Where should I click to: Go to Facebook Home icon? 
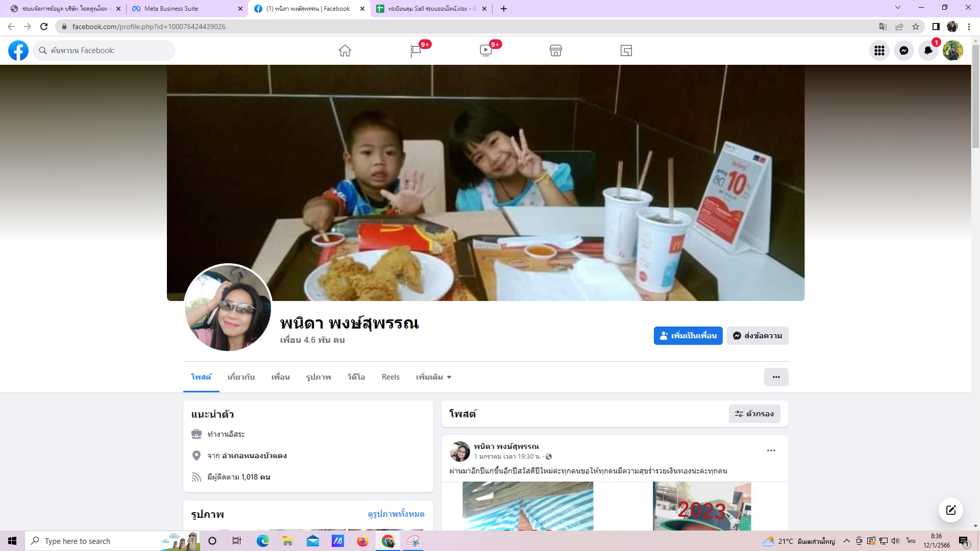[345, 51]
